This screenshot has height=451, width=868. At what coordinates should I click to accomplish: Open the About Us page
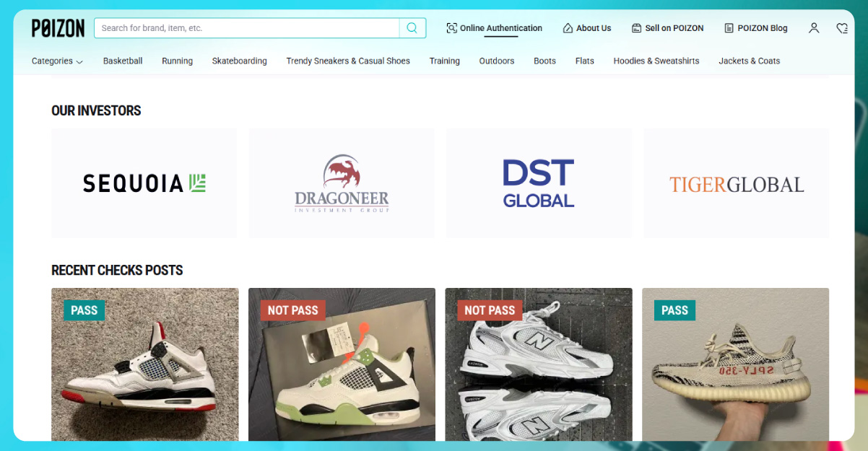pyautogui.click(x=593, y=27)
